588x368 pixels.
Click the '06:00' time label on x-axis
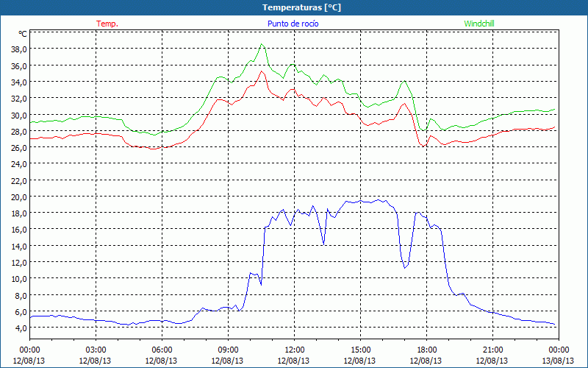tap(162, 350)
